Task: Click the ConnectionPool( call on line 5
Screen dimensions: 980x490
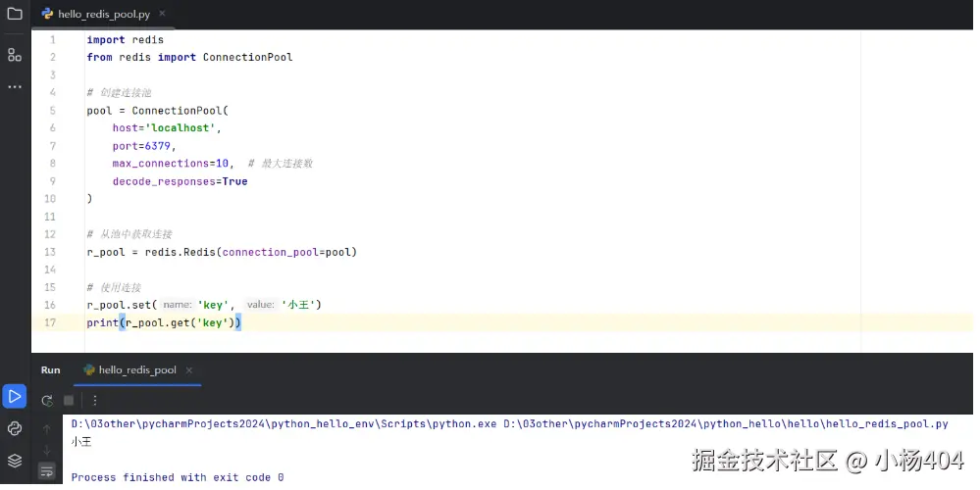Action: [x=180, y=111]
